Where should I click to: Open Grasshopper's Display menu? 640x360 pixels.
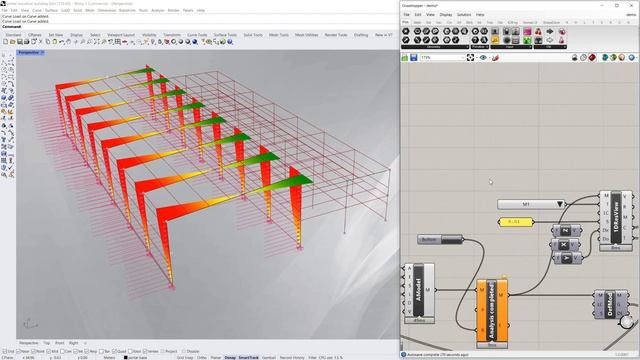pyautogui.click(x=446, y=15)
